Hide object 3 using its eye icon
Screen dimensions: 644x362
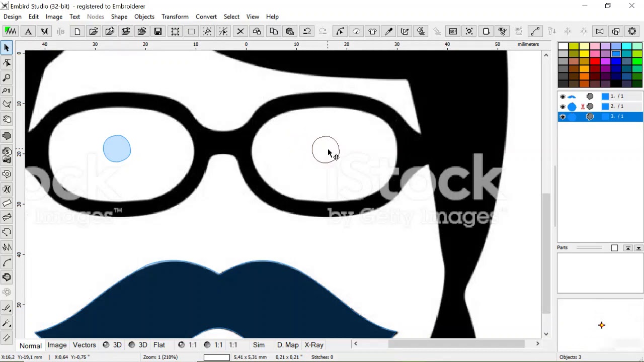[562, 117]
